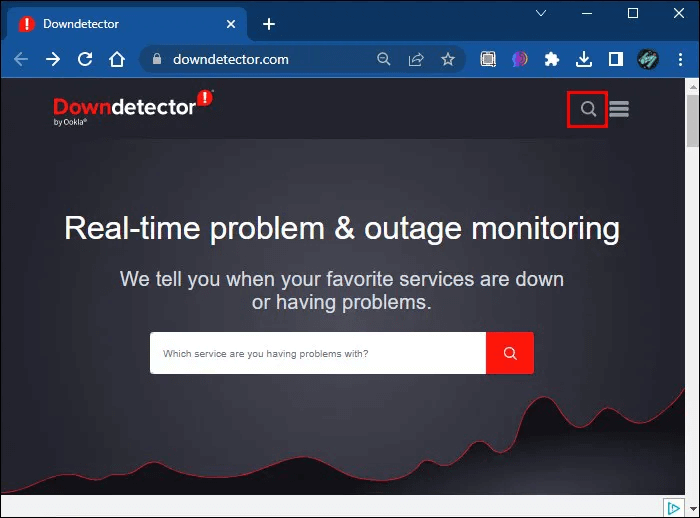The width and height of the screenshot is (700, 518).
Task: Select the Downdetector browser tab
Action: (x=125, y=24)
